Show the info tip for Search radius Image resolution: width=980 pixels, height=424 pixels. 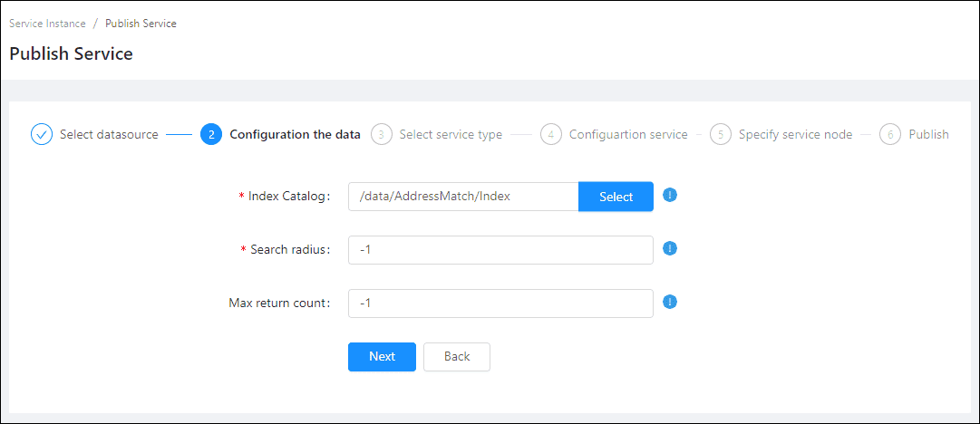(x=670, y=248)
